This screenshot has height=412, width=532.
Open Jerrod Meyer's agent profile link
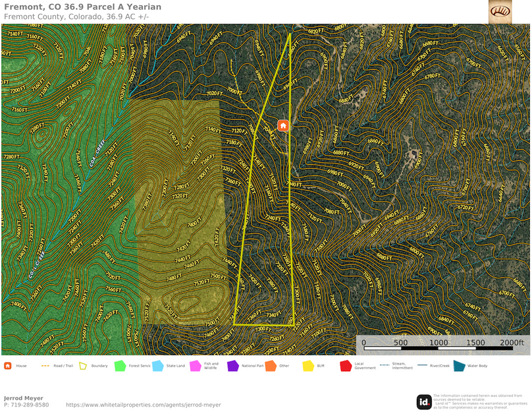click(144, 404)
